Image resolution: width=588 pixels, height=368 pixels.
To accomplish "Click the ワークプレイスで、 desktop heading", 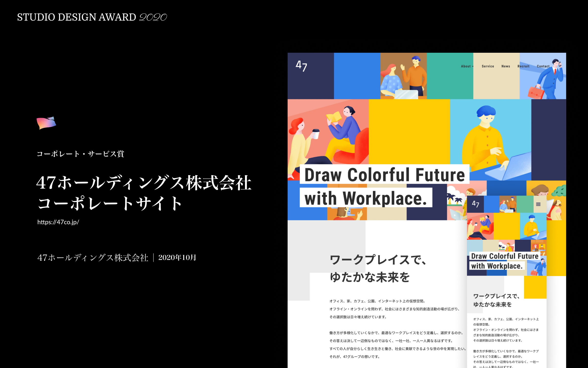I will [x=379, y=260].
